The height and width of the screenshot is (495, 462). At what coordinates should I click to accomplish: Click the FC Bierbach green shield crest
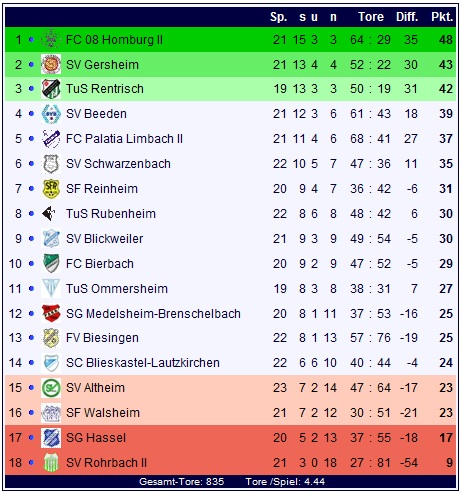tap(51, 264)
